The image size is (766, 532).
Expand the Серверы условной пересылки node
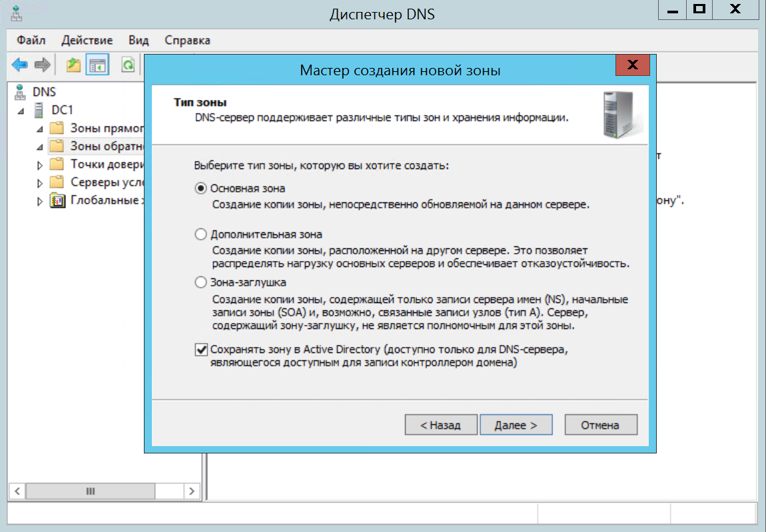click(x=40, y=183)
